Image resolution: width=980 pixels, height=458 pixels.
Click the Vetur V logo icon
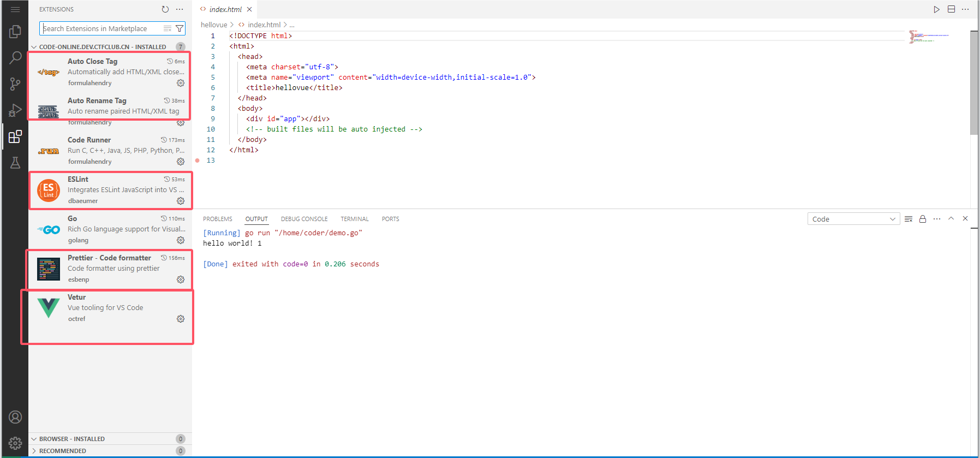[x=49, y=308]
